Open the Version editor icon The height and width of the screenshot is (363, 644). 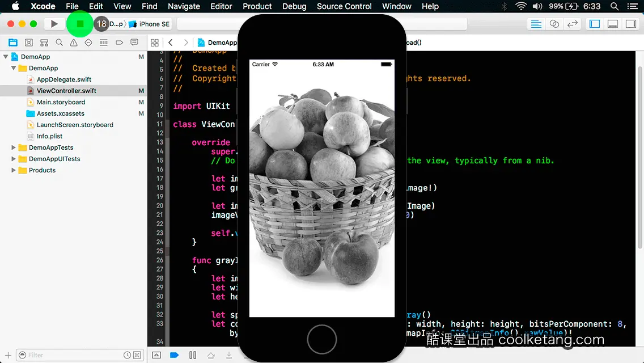tap(572, 24)
